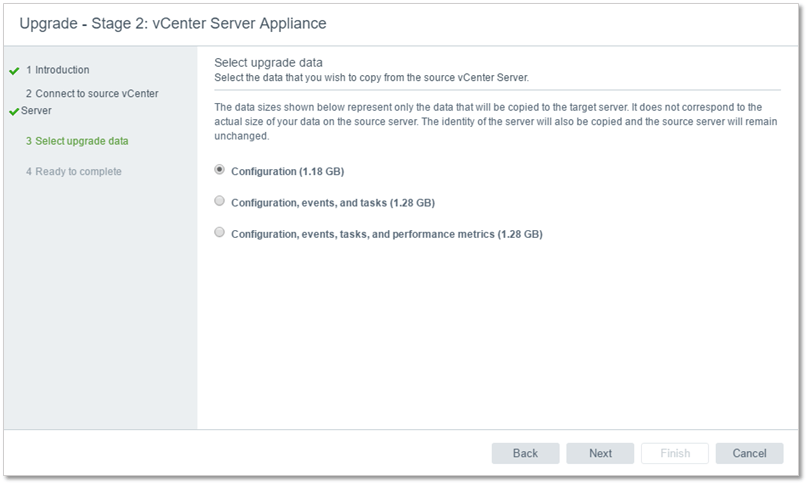
Task: Click the paragraph starting 'The data sizes shown below'
Action: pos(497,122)
